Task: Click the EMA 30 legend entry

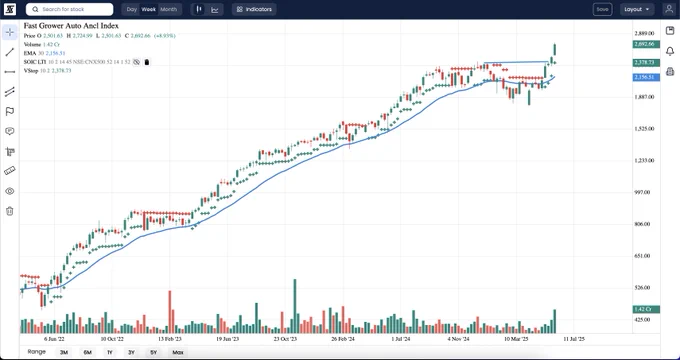Action: coord(45,53)
